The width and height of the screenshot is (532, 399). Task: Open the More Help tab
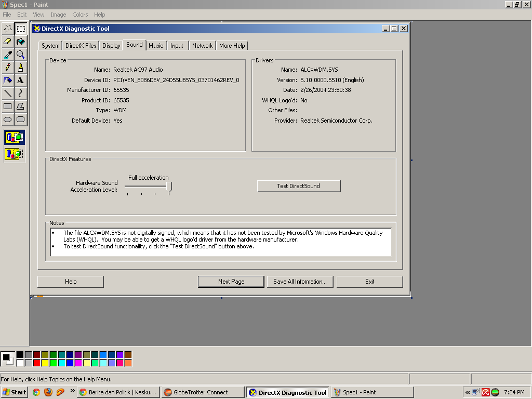[x=232, y=46]
